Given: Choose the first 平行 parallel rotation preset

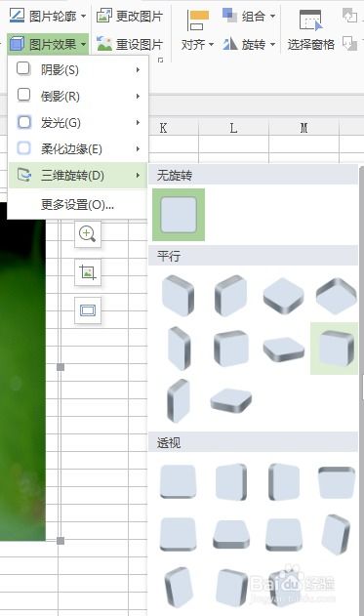Looking at the screenshot, I should (x=178, y=296).
